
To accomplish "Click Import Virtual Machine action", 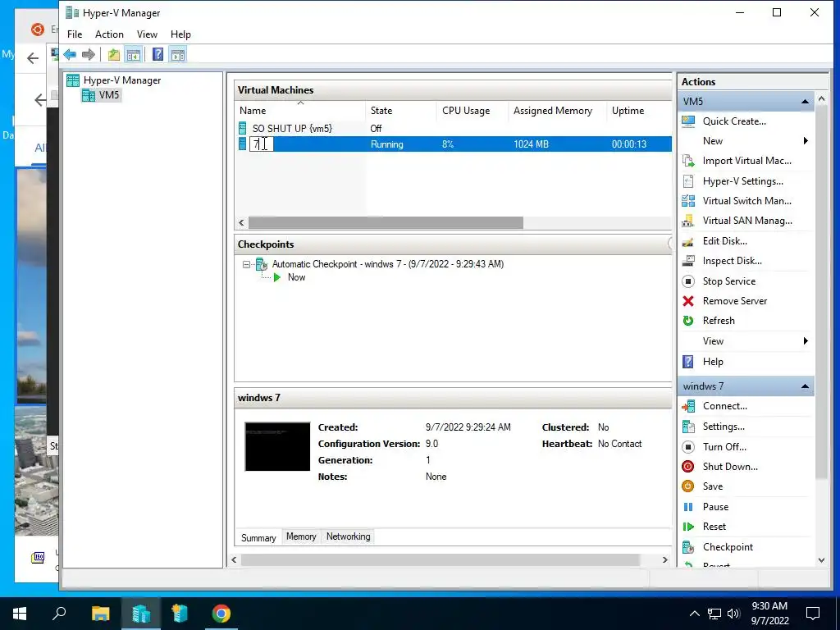I will 746,161.
